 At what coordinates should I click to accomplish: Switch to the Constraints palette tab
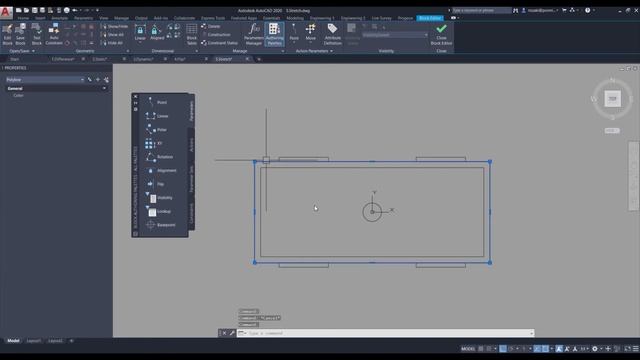click(191, 213)
